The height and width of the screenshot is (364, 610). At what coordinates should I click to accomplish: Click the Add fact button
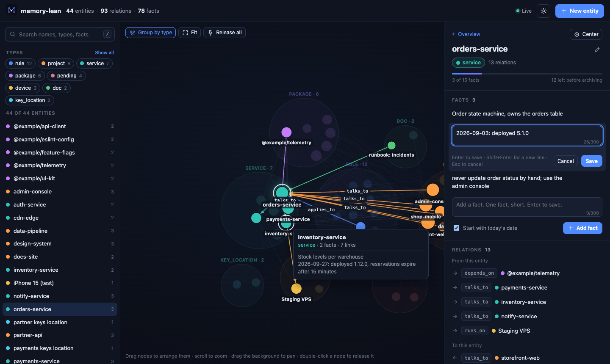(x=582, y=228)
